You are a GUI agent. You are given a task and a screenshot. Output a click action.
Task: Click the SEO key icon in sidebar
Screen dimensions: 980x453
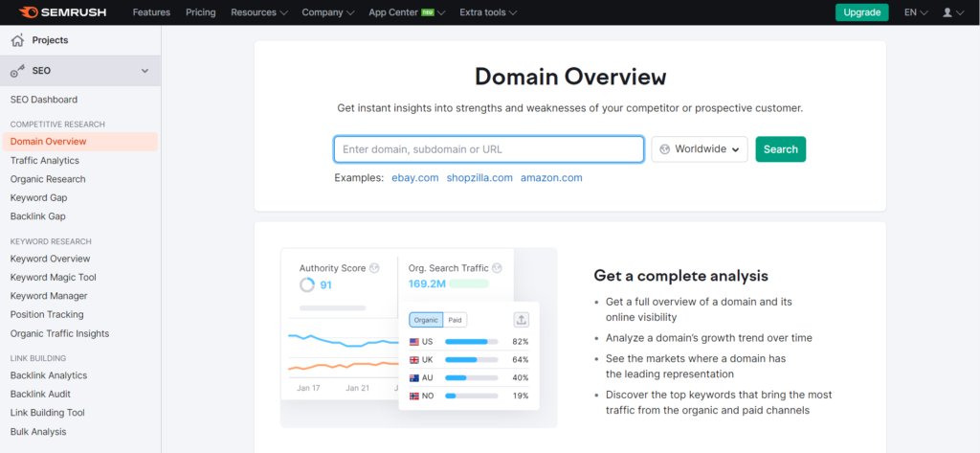click(x=17, y=71)
